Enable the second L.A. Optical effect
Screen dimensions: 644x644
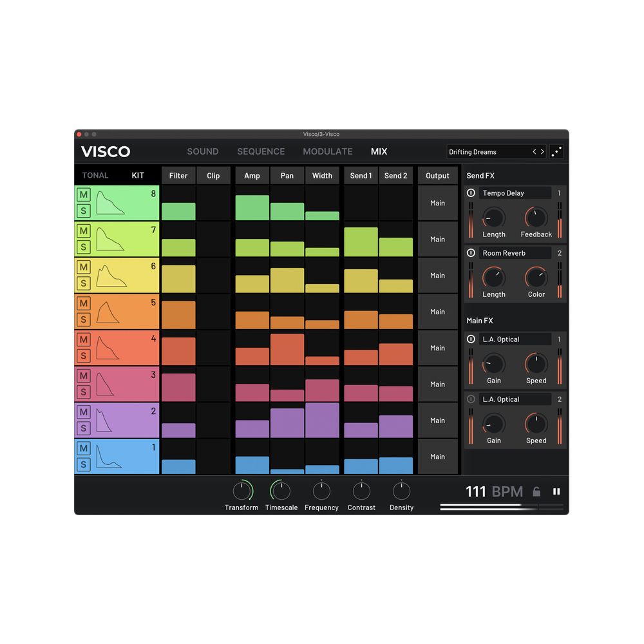pyautogui.click(x=471, y=399)
